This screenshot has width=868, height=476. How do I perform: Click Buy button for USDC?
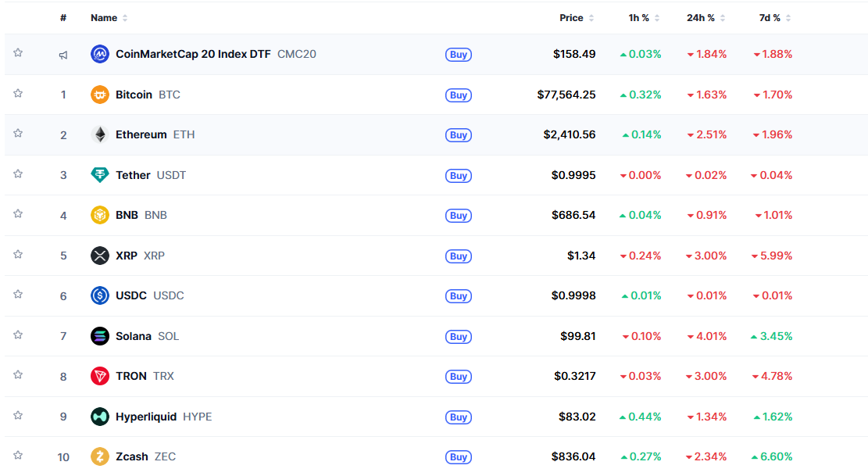[459, 296]
